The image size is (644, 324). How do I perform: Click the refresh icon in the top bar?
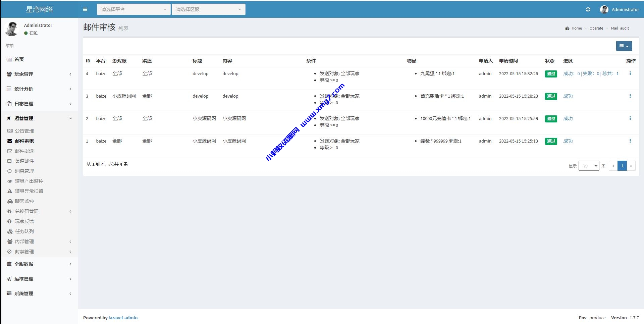[x=588, y=9]
